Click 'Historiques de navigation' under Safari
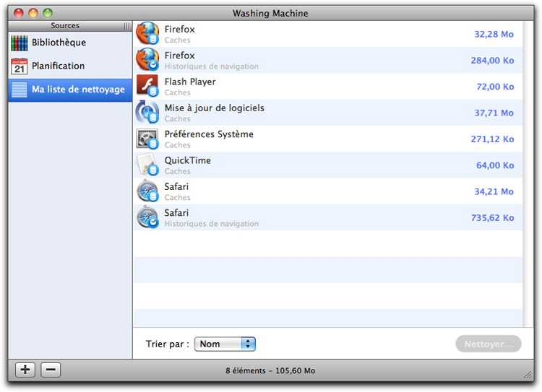The image size is (542, 392). [x=212, y=224]
